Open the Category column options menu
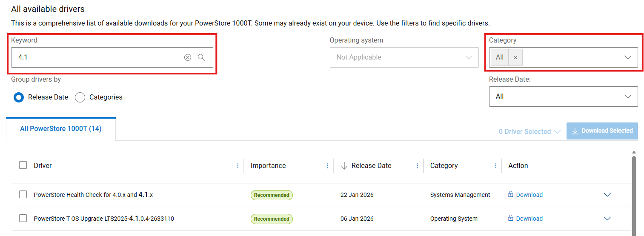 496,166
